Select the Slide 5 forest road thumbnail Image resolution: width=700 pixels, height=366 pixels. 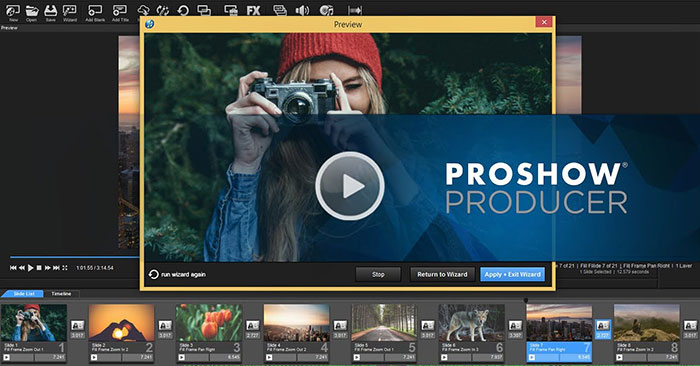click(384, 323)
